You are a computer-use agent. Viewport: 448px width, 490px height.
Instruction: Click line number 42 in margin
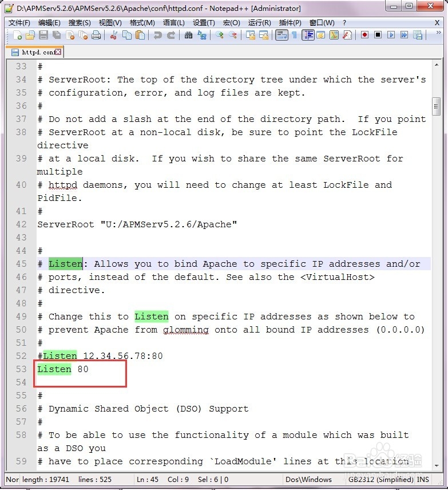pyautogui.click(x=21, y=224)
